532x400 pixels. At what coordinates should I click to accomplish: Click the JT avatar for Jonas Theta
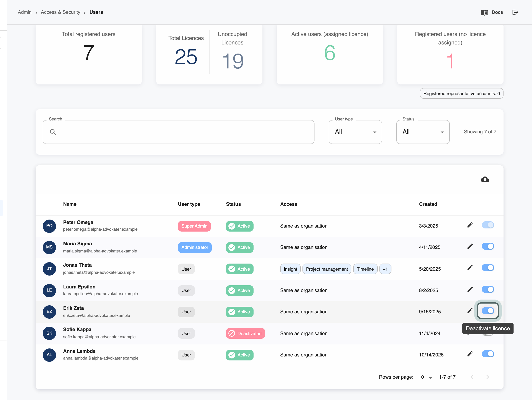point(49,269)
